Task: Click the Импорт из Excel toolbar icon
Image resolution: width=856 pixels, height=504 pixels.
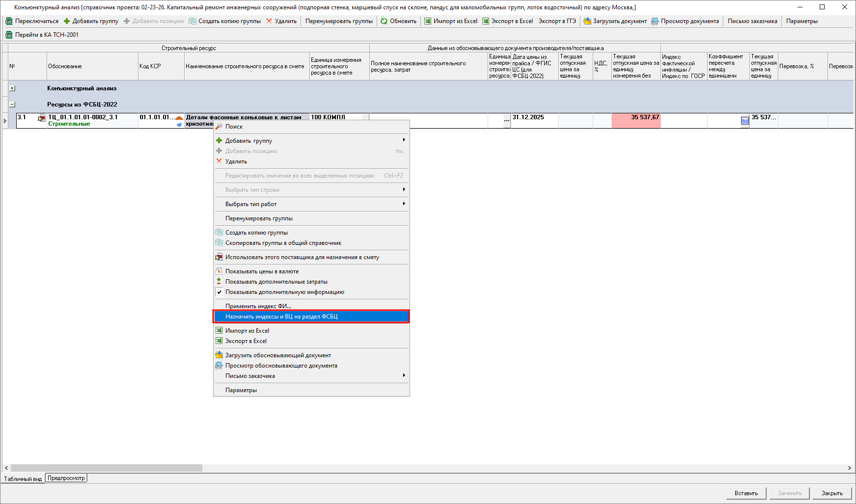Action: [428, 21]
